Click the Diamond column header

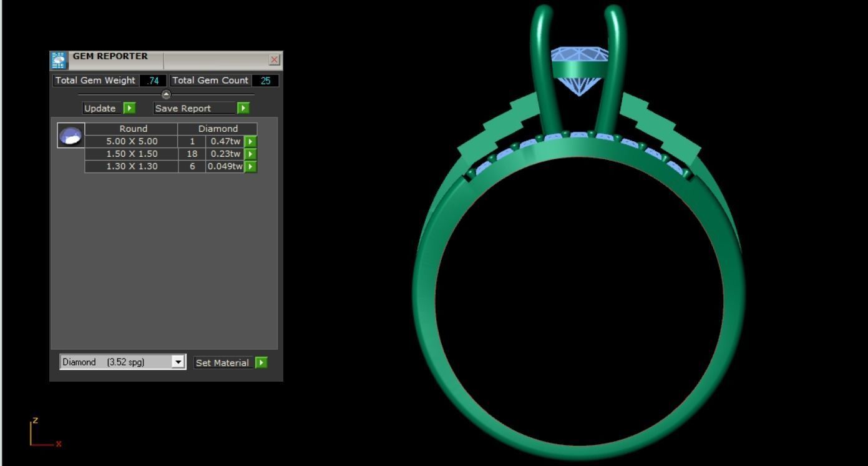pyautogui.click(x=218, y=129)
